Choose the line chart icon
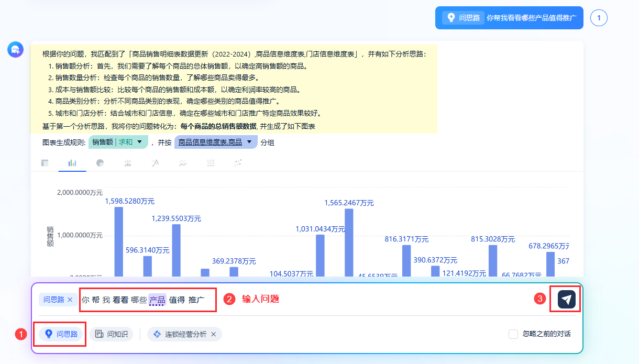Screen dimensions: 639x364 [155, 163]
